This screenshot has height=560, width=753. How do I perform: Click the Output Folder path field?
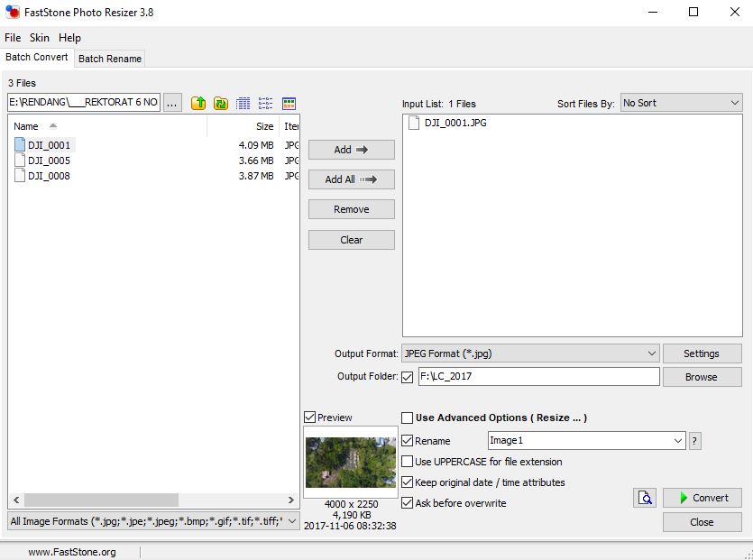[538, 377]
